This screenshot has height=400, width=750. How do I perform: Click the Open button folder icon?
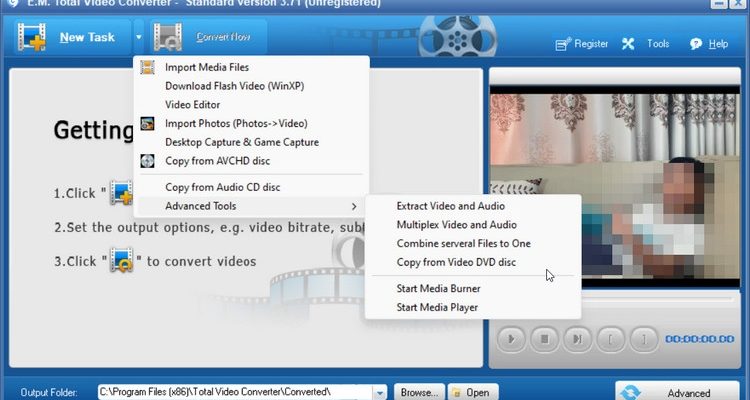457,393
